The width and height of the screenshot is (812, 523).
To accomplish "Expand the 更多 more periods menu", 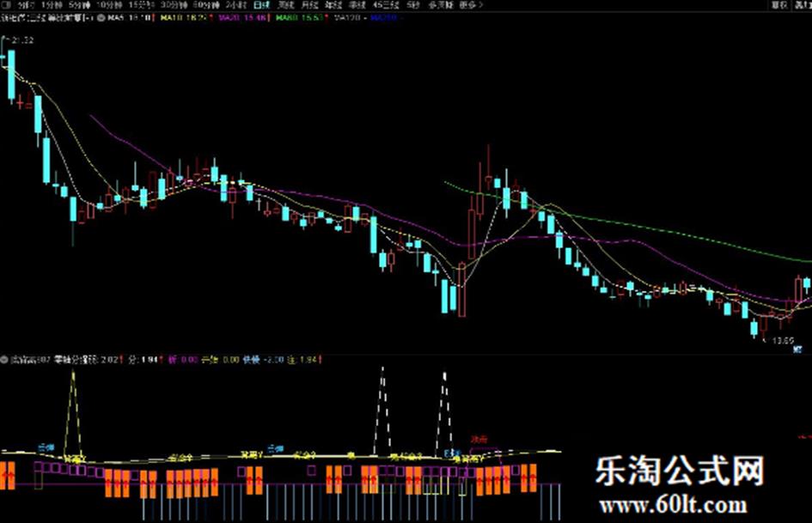I will (x=470, y=5).
